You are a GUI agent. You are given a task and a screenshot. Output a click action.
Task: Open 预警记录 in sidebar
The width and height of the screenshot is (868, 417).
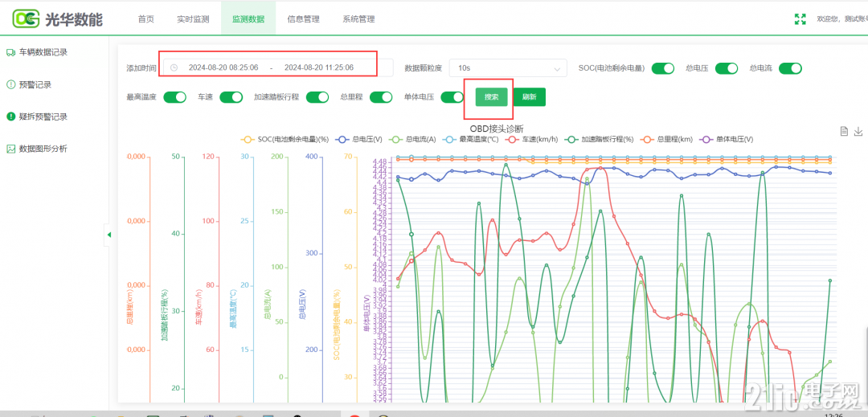click(x=35, y=84)
